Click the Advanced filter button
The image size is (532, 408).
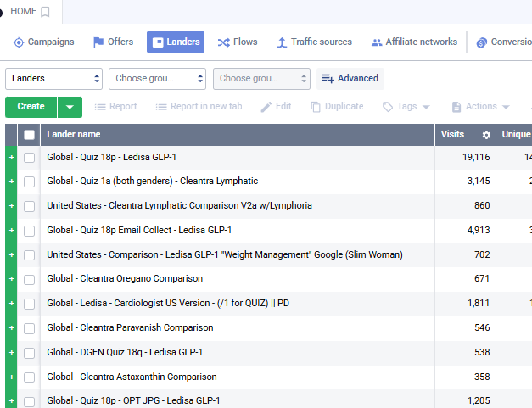click(x=350, y=79)
